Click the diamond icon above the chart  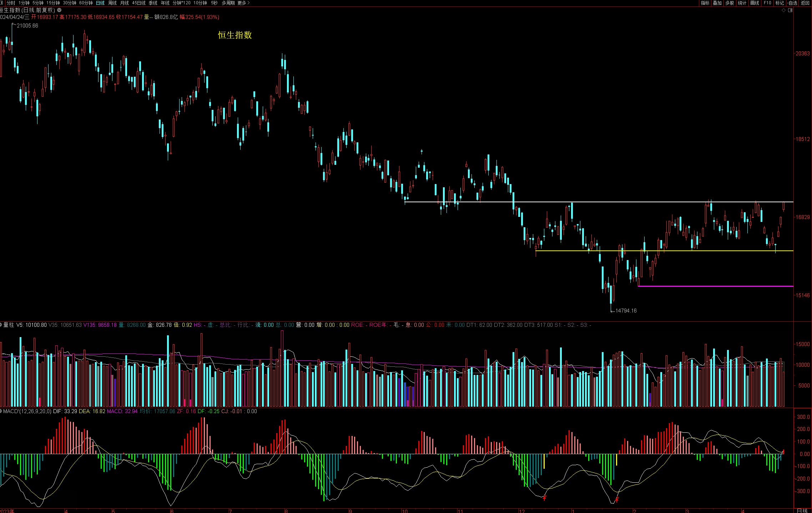[783, 10]
